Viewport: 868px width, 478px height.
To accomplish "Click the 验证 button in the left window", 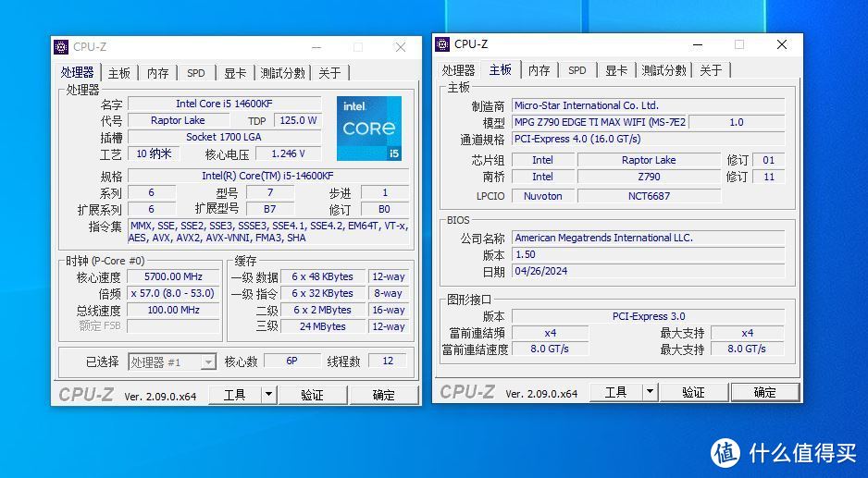I will pyautogui.click(x=312, y=395).
